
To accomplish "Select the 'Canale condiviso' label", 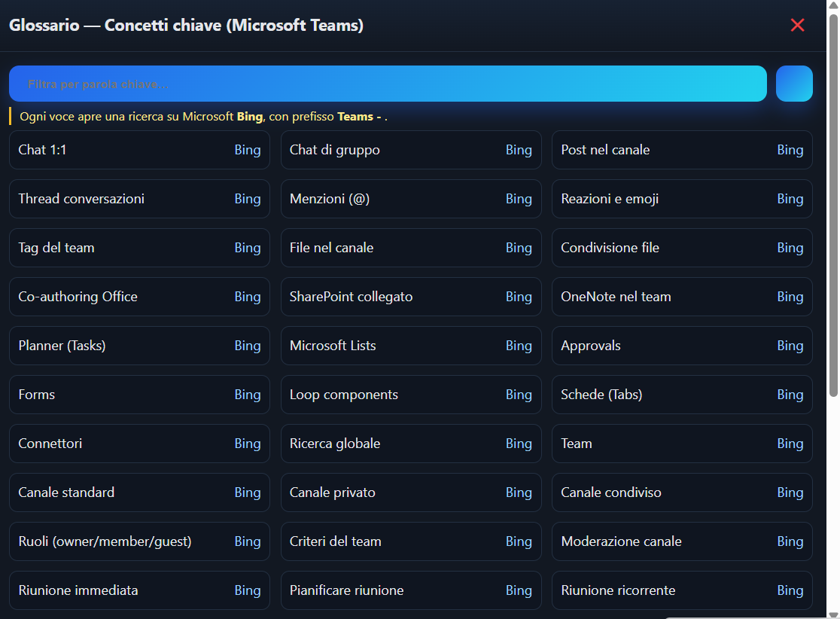I will coord(611,492).
